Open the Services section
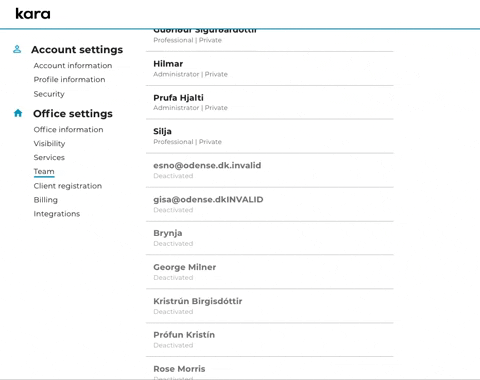Screen dimensions: 480x380 point(49,157)
